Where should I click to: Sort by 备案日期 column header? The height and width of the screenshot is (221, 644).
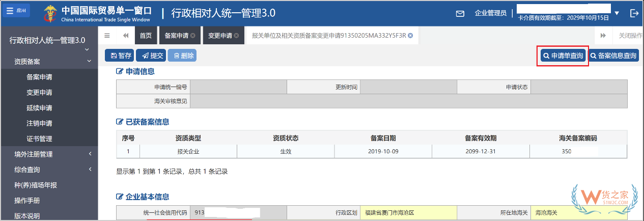pyautogui.click(x=383, y=137)
